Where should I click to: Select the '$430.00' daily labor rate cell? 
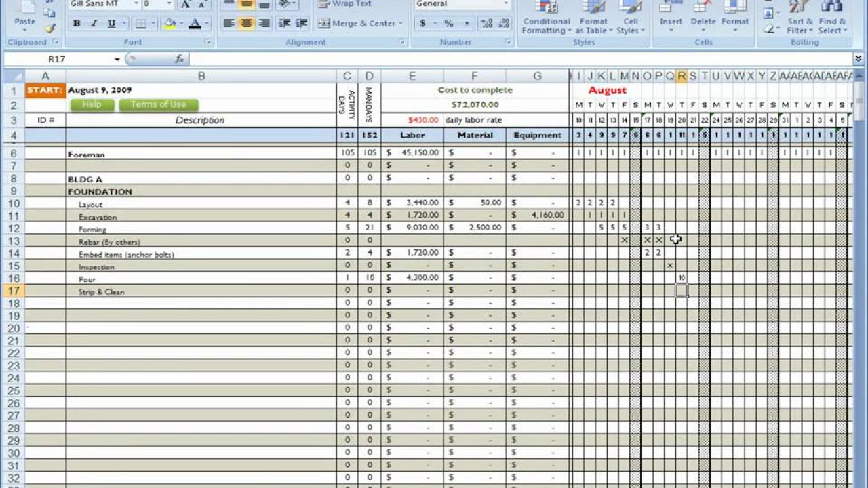coord(412,120)
